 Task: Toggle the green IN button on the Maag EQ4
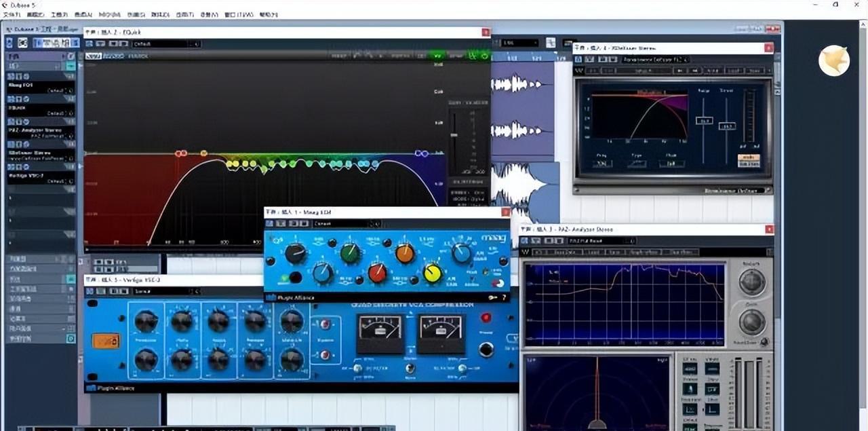coord(285,277)
